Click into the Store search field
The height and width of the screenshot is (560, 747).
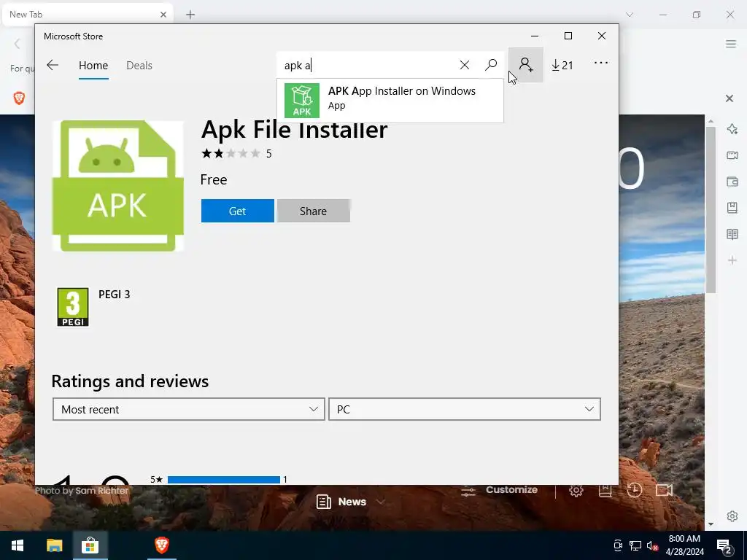point(367,65)
